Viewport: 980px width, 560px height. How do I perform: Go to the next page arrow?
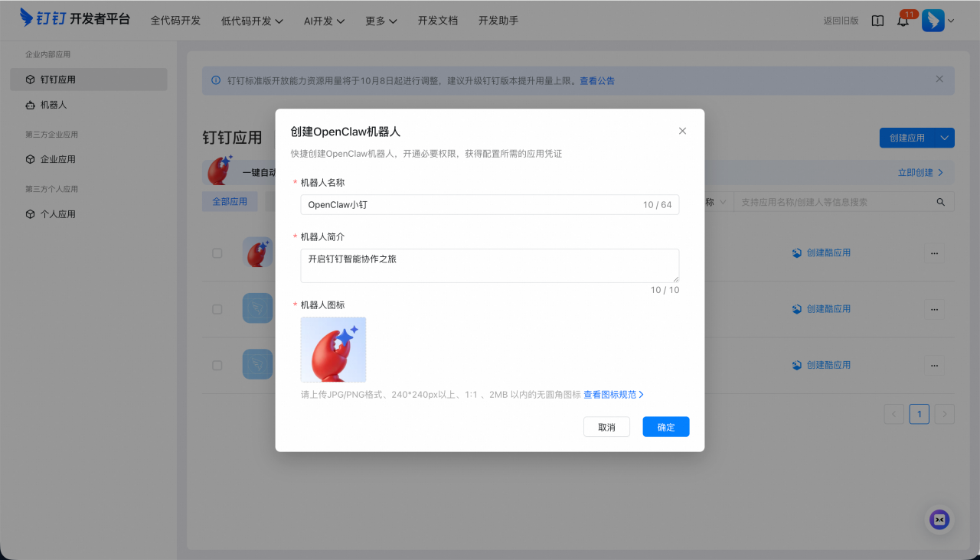(x=945, y=414)
